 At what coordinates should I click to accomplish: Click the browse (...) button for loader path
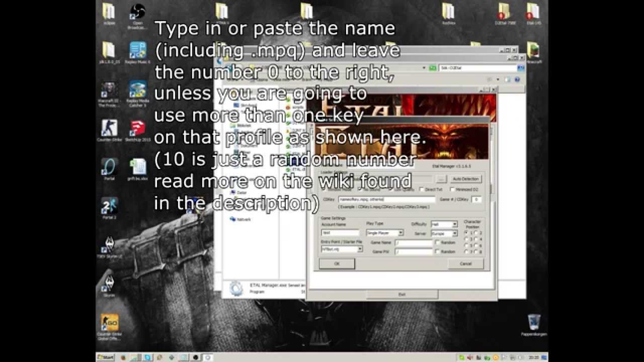click(441, 179)
